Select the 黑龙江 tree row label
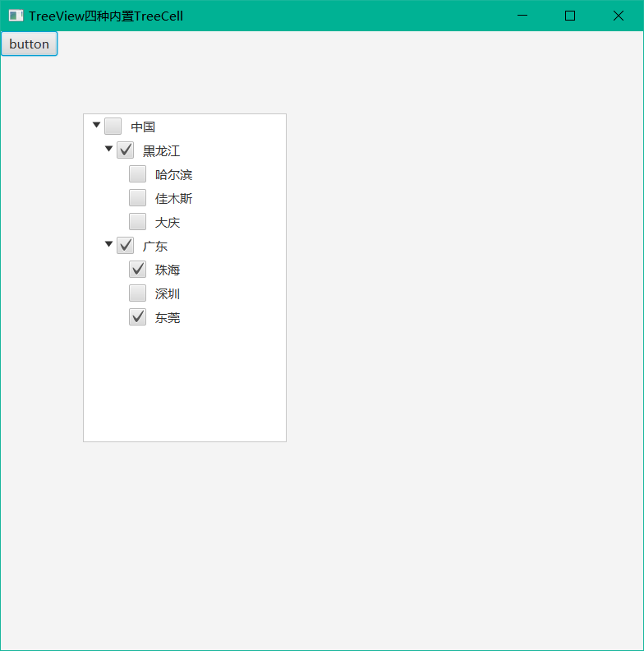This screenshot has width=644, height=651. tap(162, 150)
